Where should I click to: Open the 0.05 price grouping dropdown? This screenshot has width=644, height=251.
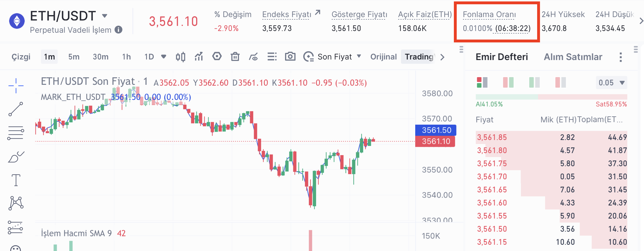(611, 83)
